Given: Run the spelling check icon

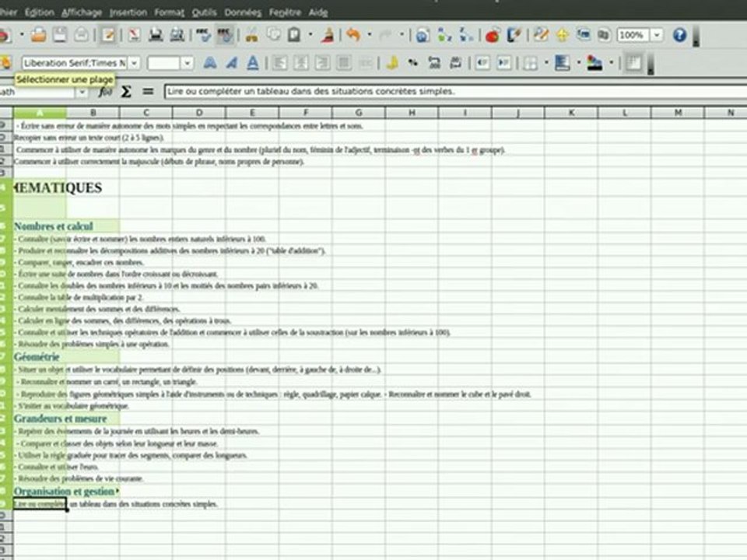Looking at the screenshot, I should pos(203,35).
